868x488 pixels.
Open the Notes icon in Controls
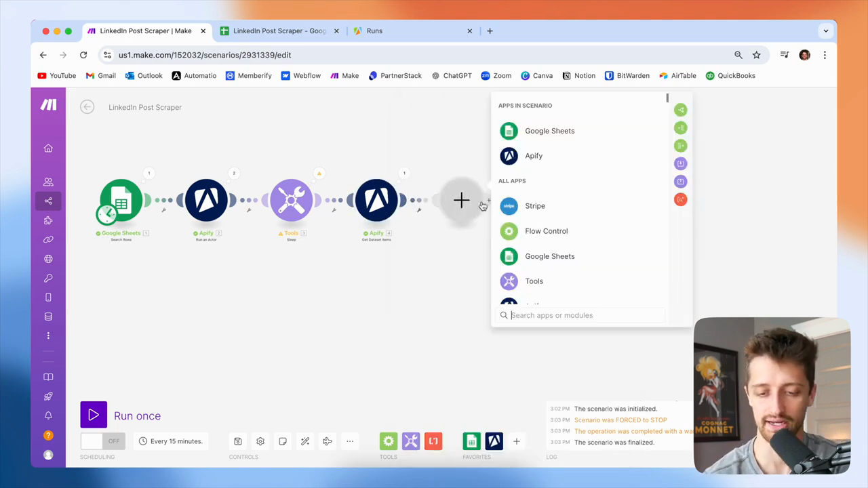pos(283,441)
